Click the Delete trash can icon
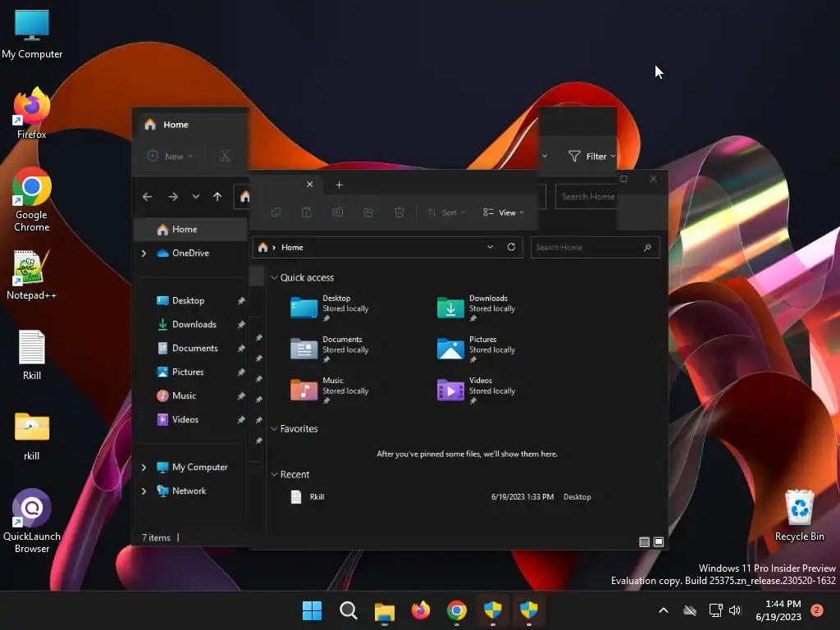This screenshot has height=630, width=840. 399,212
